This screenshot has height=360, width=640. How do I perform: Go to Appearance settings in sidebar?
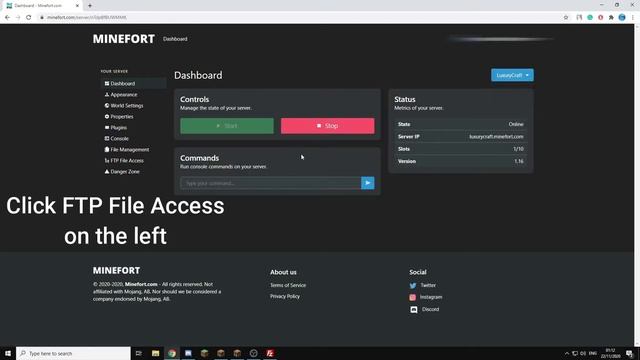121,95
